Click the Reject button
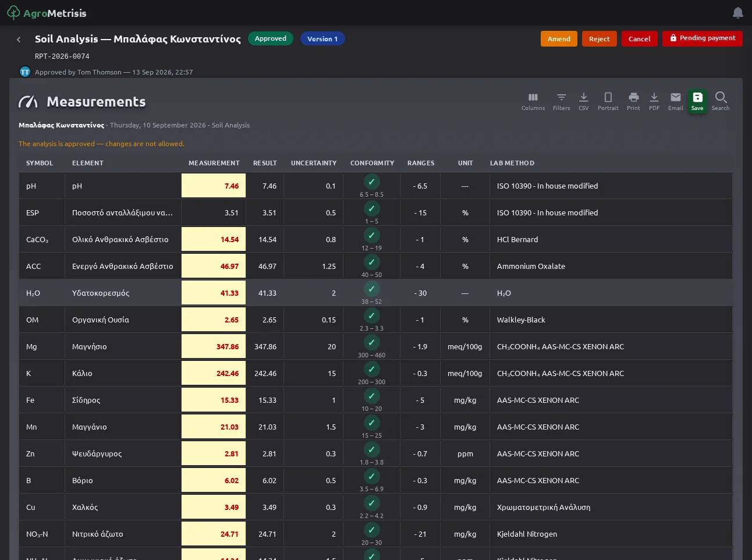Viewport: 752px width, 560px height. (599, 39)
